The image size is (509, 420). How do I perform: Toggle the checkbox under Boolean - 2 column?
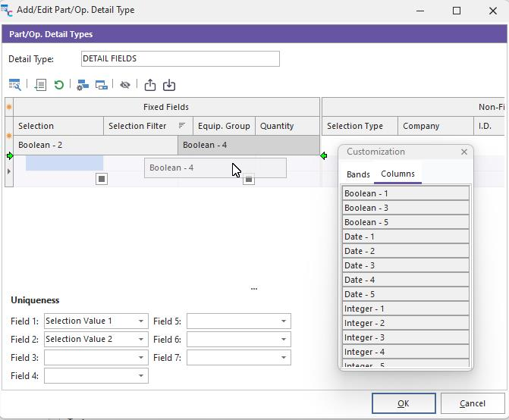[x=102, y=179]
